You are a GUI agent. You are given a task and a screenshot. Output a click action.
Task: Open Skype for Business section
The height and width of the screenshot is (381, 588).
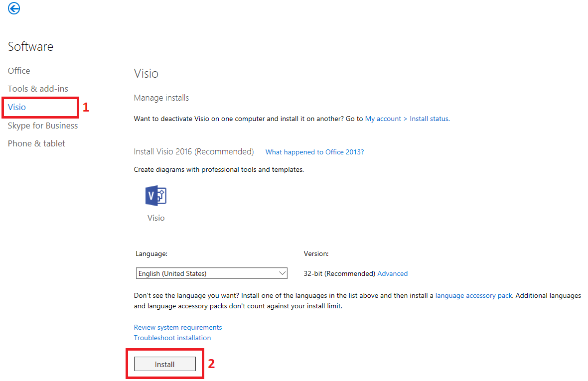pos(43,126)
